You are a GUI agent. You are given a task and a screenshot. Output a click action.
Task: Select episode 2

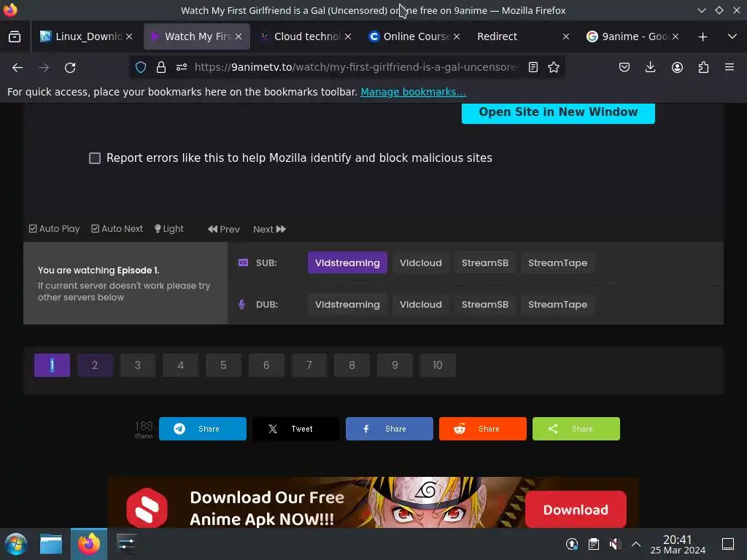pyautogui.click(x=95, y=365)
